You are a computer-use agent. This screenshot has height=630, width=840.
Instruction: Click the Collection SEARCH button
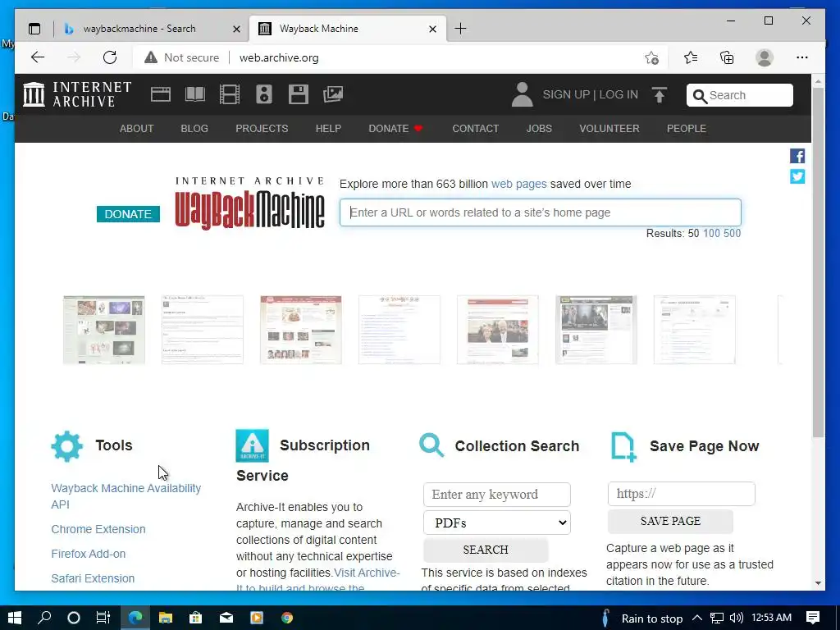coord(486,550)
